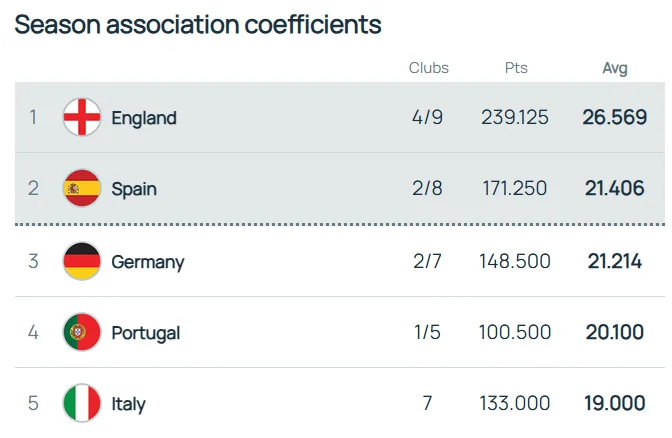Click the Season association coefficients heading

(x=198, y=24)
